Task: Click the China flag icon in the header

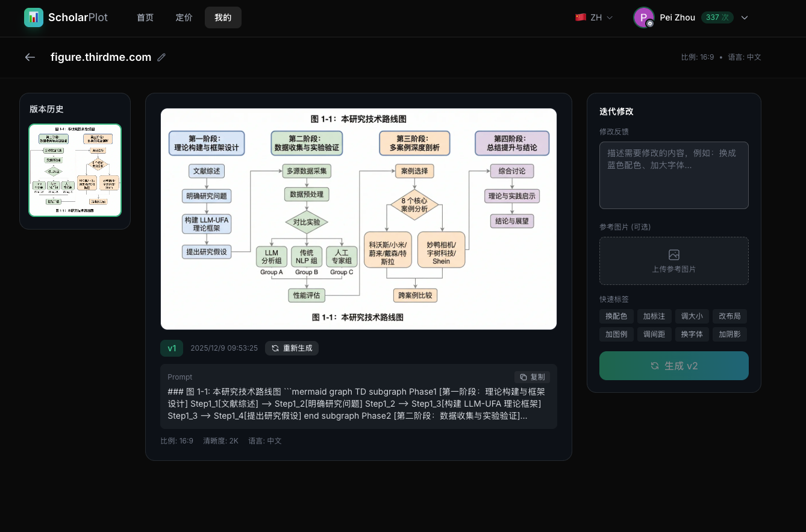Action: coord(580,17)
